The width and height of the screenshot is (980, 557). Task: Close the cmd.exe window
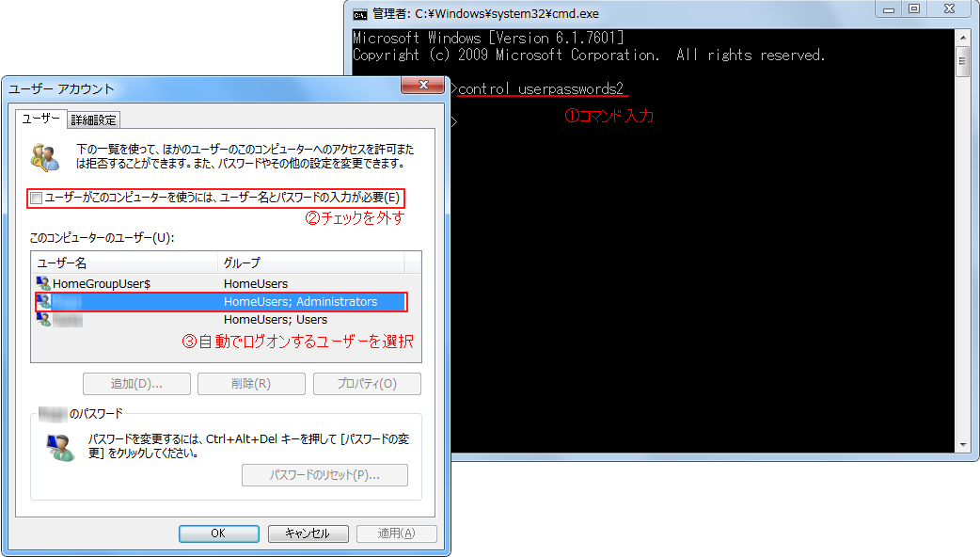[949, 8]
